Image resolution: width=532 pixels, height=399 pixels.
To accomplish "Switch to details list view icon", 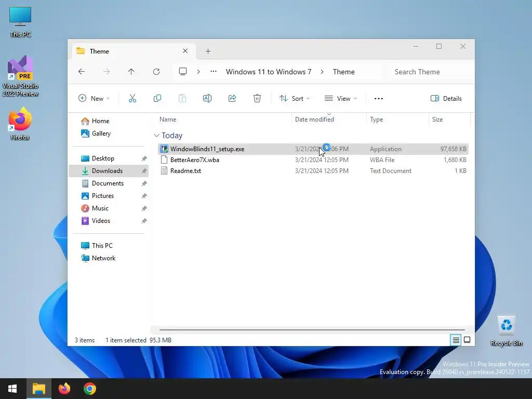I will [456, 340].
